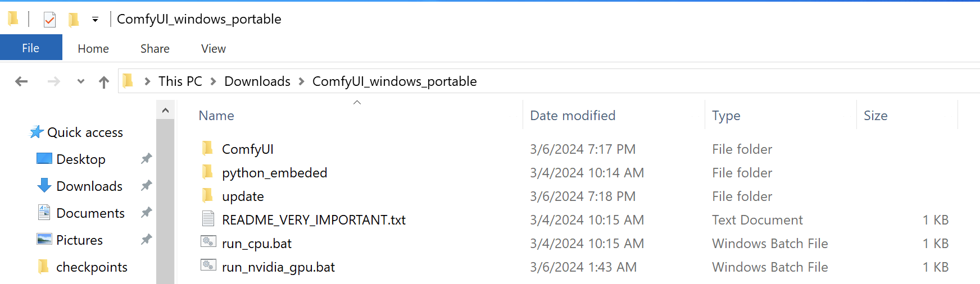Click the pin icon beside Pictures

tap(146, 240)
